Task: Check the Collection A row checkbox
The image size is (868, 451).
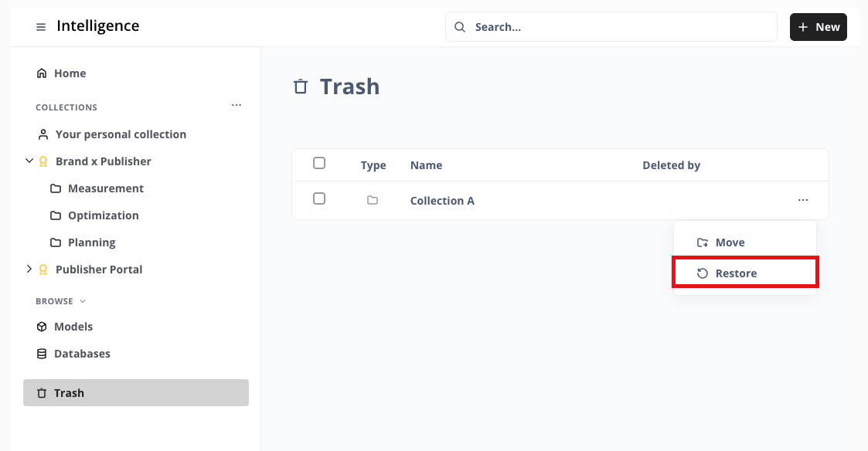Action: tap(319, 198)
